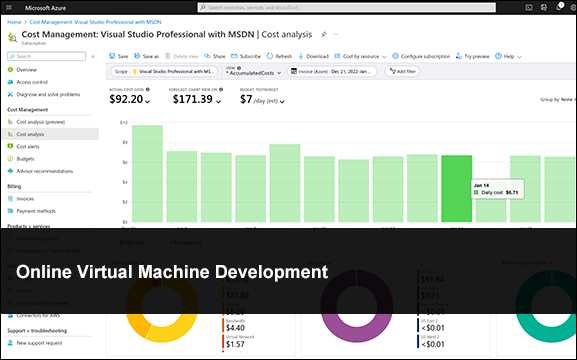
Task: Click the tallest first chart bar
Action: [x=147, y=174]
